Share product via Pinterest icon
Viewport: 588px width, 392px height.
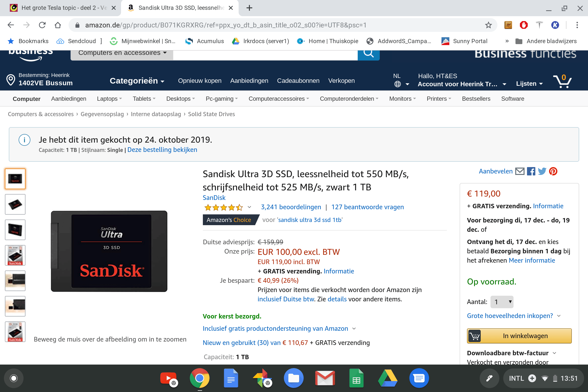[x=553, y=171]
